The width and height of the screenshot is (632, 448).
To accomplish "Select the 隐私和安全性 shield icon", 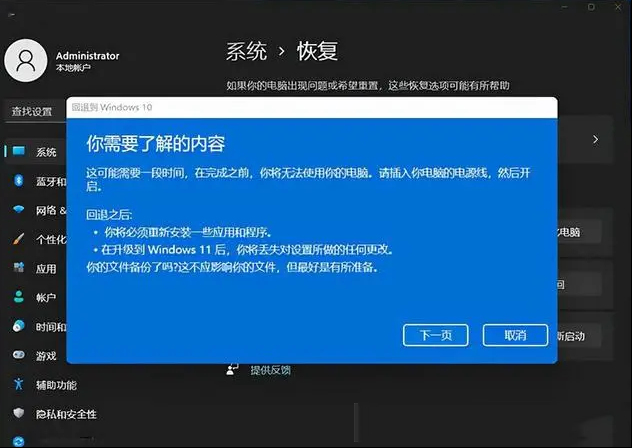I will (19, 413).
